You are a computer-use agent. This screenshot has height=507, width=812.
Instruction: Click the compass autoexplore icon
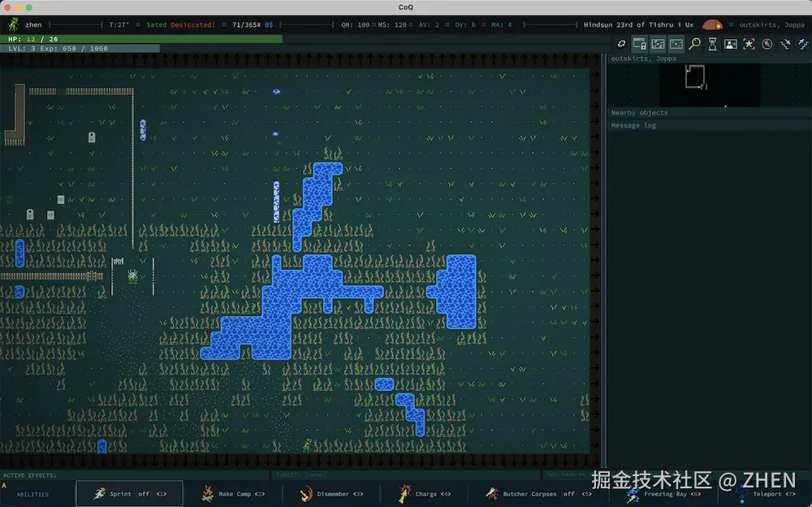767,44
